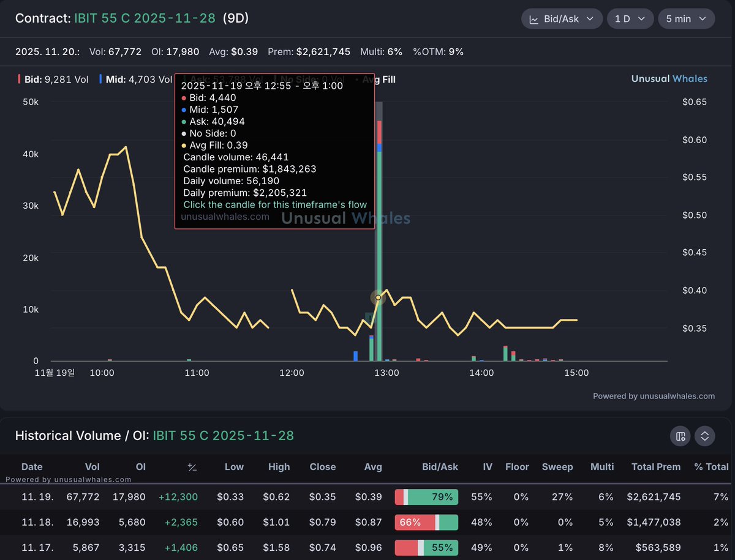Click the %OTM: 9% stat in header
Screen dimensions: 735x560
point(439,52)
